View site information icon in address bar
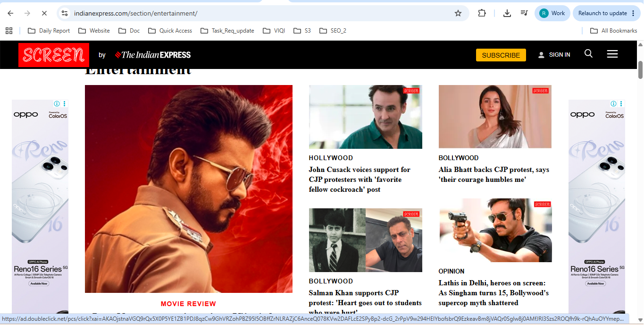The image size is (644, 325). tap(65, 13)
